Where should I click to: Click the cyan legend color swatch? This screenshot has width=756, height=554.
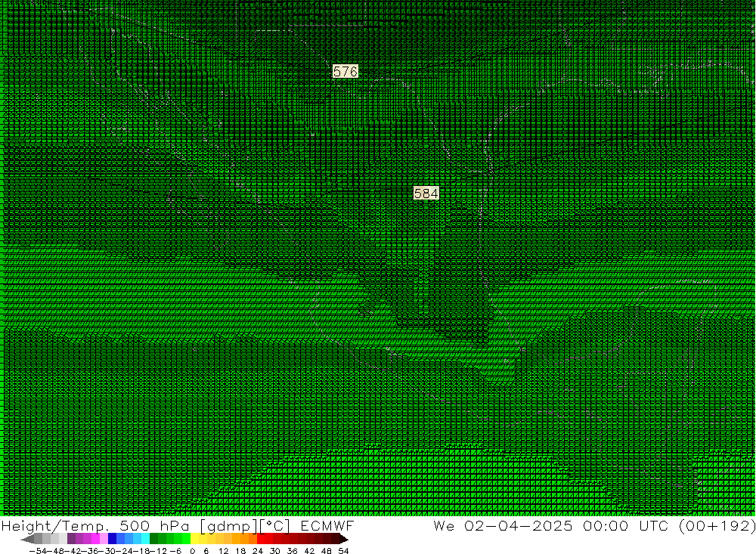click(146, 539)
